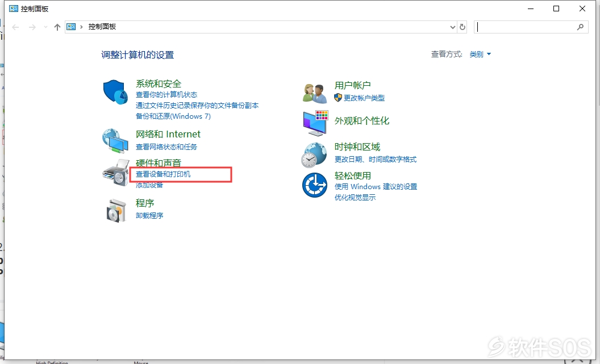
Task: Open the Hardware and Sound printer icon
Action: pyautogui.click(x=116, y=173)
